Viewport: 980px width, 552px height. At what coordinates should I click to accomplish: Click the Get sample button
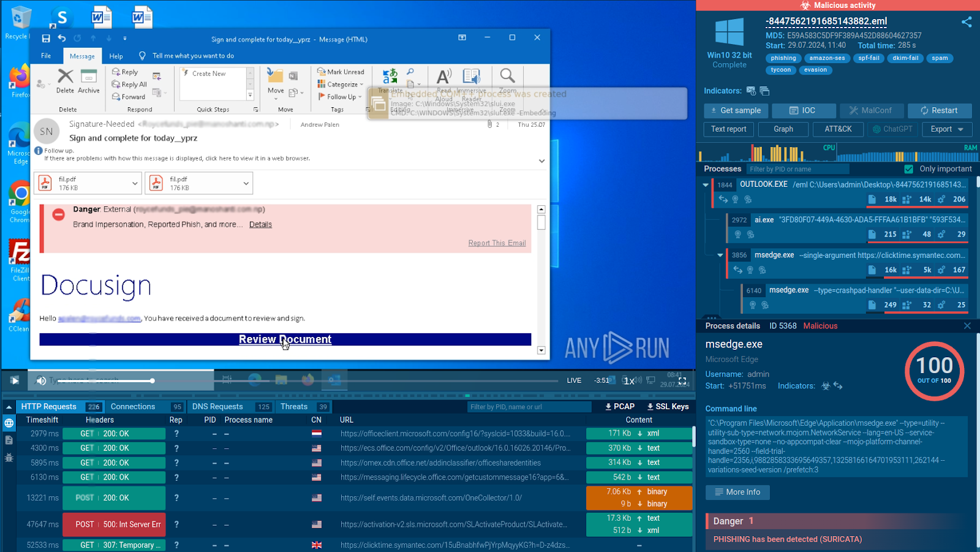pyautogui.click(x=735, y=111)
